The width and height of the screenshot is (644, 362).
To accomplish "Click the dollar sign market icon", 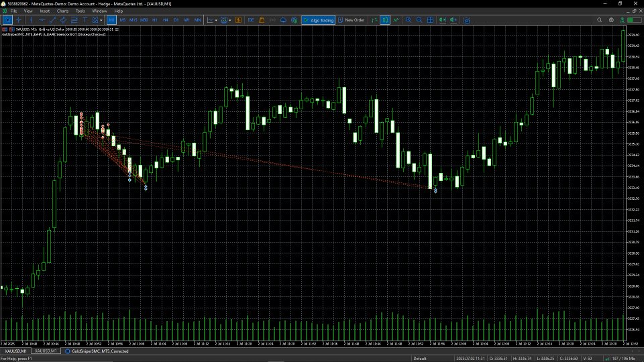I will (x=238, y=19).
